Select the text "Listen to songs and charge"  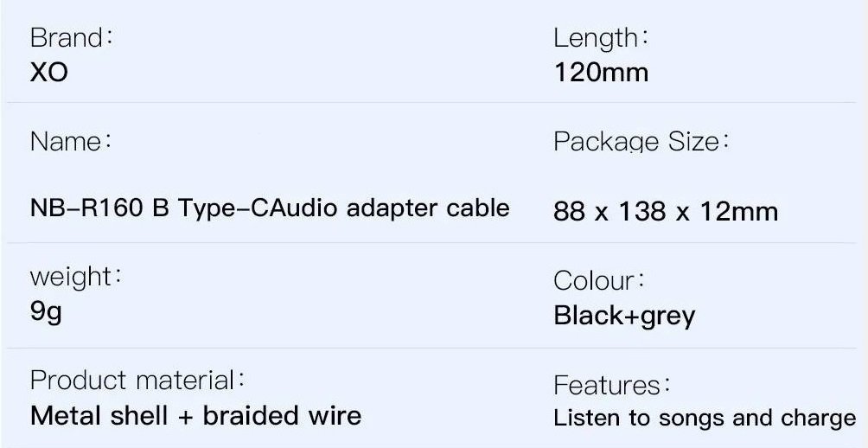(705, 419)
